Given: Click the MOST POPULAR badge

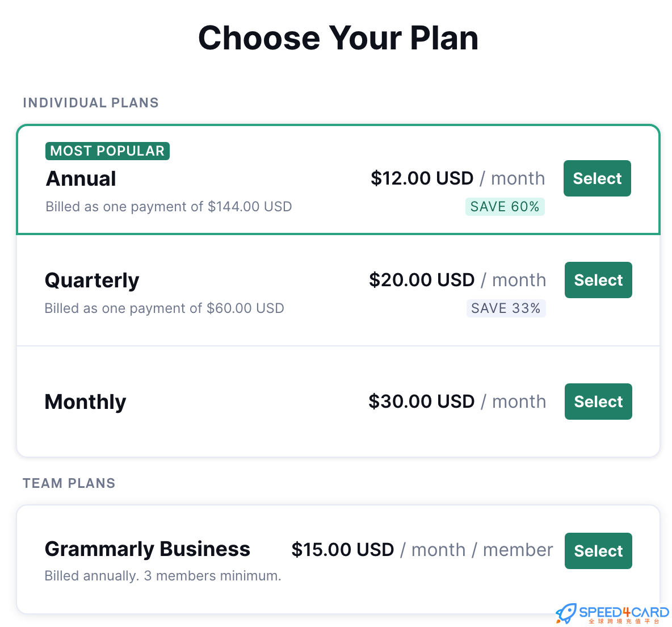Looking at the screenshot, I should 107,151.
